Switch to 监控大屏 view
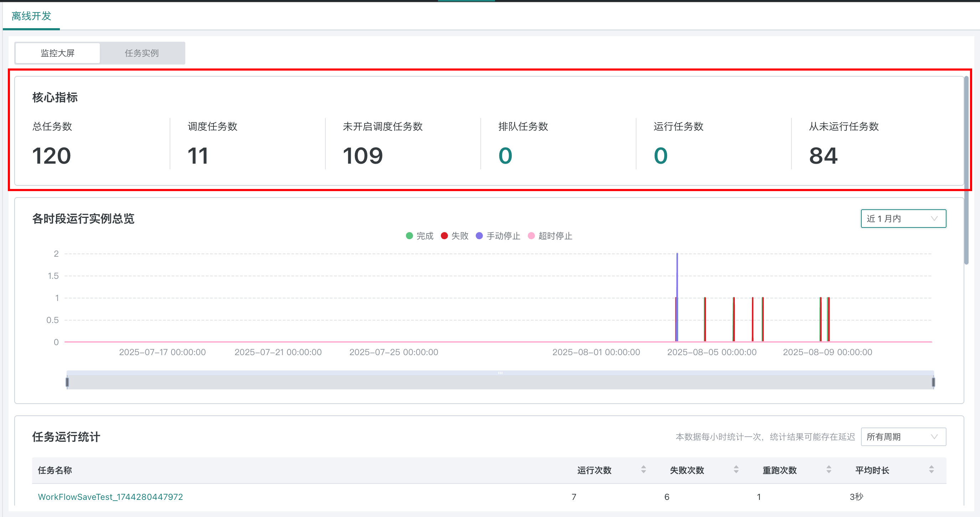980x517 pixels. (57, 53)
